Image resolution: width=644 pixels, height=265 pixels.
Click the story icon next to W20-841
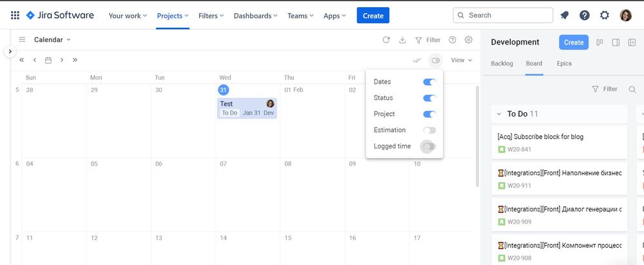pos(502,149)
